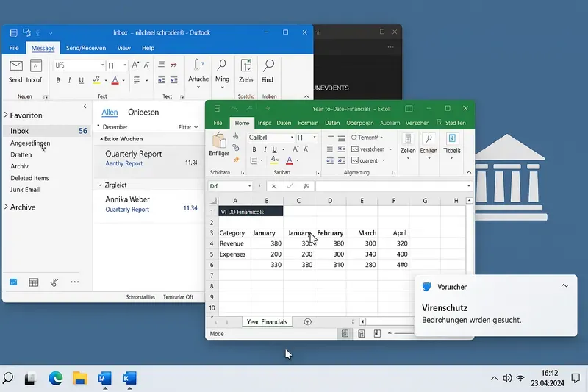Collapse the Outlook ribbon with the caret

point(306,96)
